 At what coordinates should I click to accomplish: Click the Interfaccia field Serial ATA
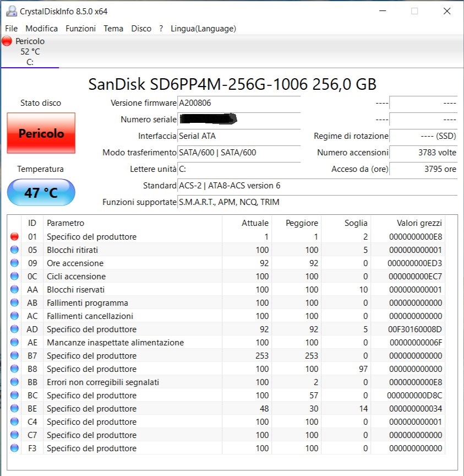239,136
